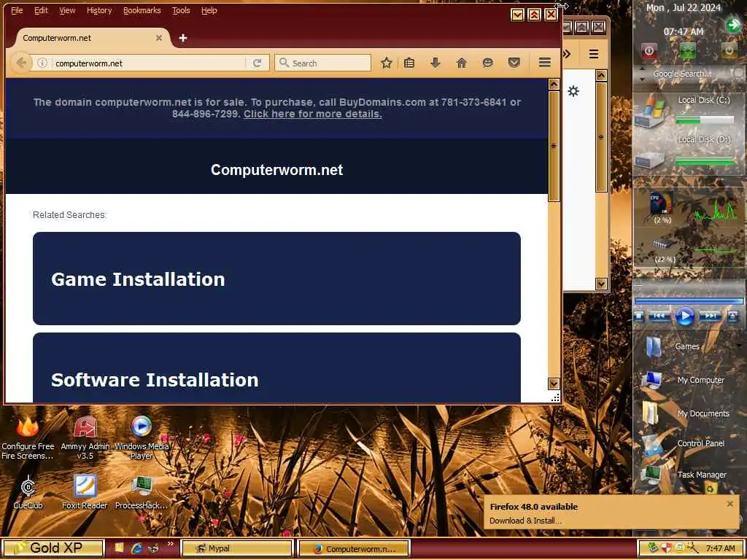Click the CPU meter icon in sidebar
The width and height of the screenshot is (747, 560).
[662, 204]
